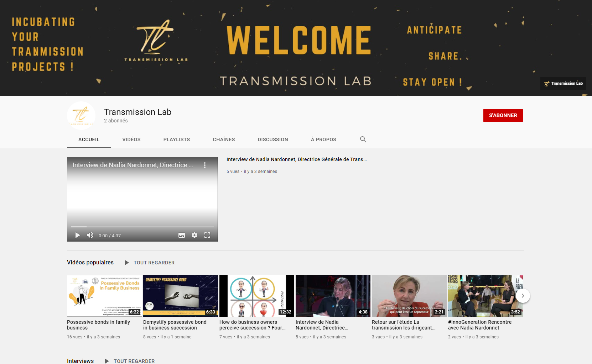Viewport: 592px width, 364px height.
Task: Click the video progress bar
Action: (142, 227)
